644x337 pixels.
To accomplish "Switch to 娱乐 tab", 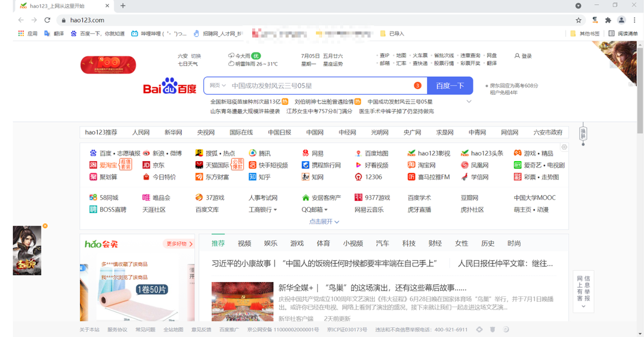I will click(271, 243).
